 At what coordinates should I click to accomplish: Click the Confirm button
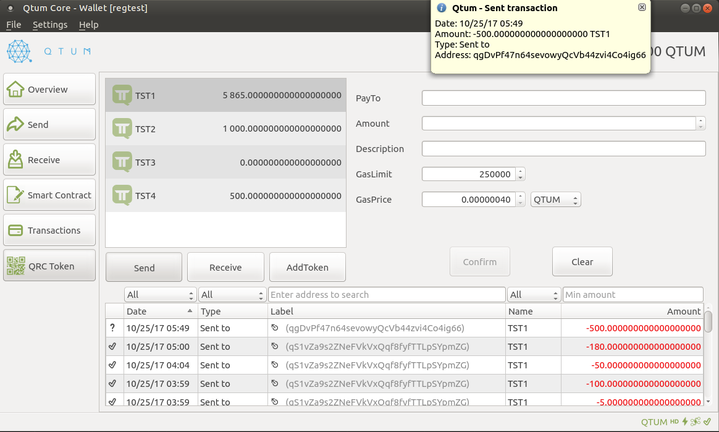[480, 262]
